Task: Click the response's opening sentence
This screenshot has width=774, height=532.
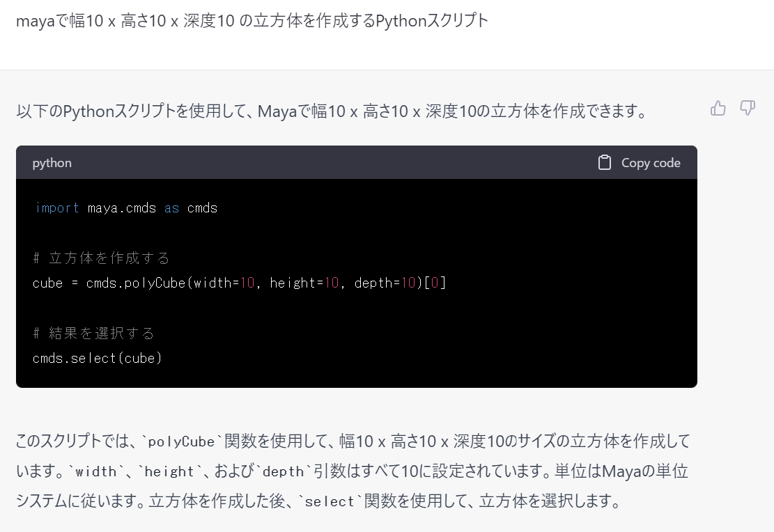Action: click(x=331, y=111)
